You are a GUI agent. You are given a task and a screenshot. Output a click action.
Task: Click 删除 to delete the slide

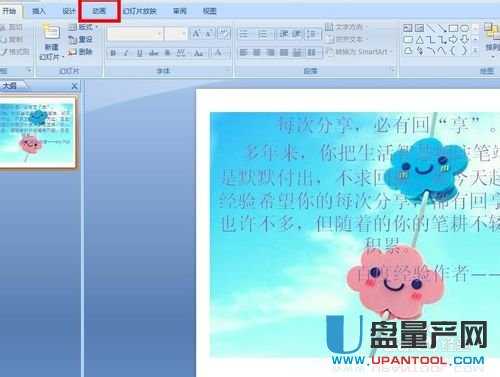[x=81, y=52]
